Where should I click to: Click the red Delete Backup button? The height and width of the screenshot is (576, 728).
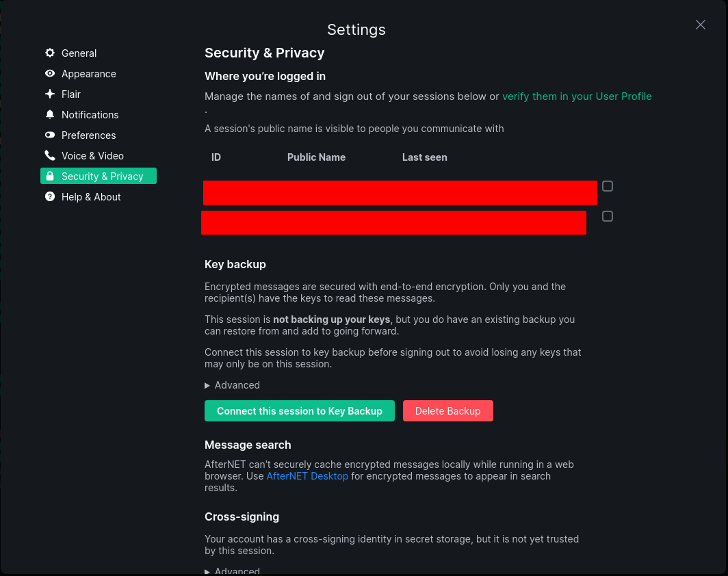[447, 411]
